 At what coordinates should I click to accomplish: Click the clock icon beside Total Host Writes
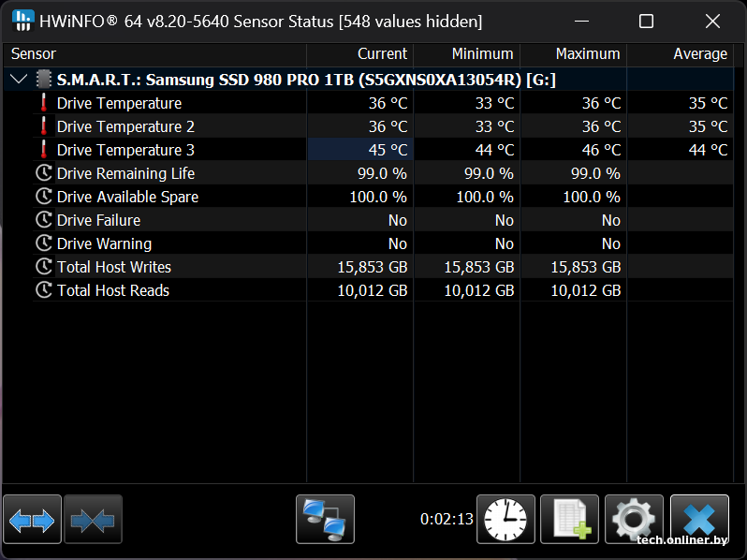click(44, 266)
